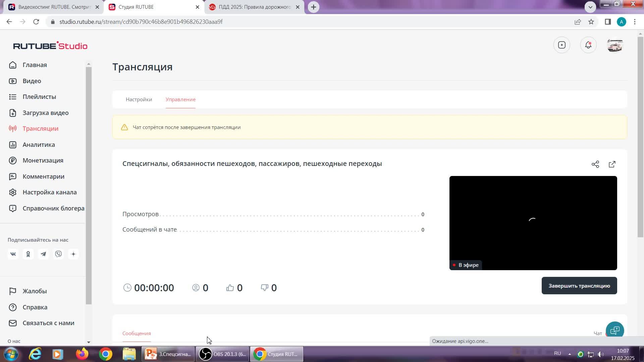Open the support chat bubble widget
This screenshot has height=362, width=644.
click(614, 330)
